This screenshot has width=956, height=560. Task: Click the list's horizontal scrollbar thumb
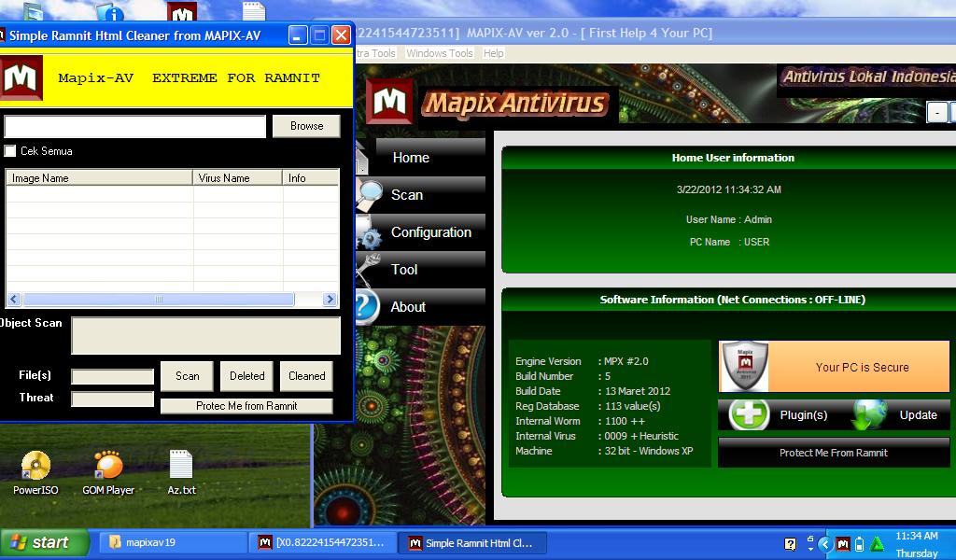159,300
